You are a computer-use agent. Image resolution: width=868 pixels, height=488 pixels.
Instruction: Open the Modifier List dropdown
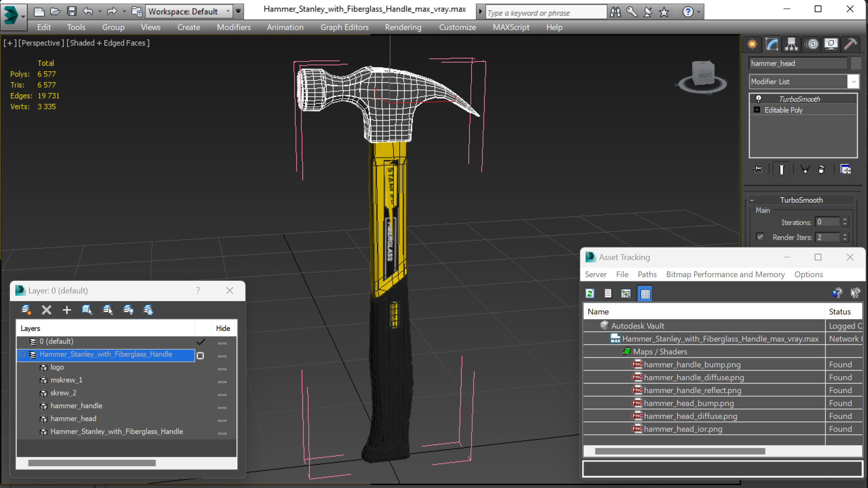coord(853,82)
